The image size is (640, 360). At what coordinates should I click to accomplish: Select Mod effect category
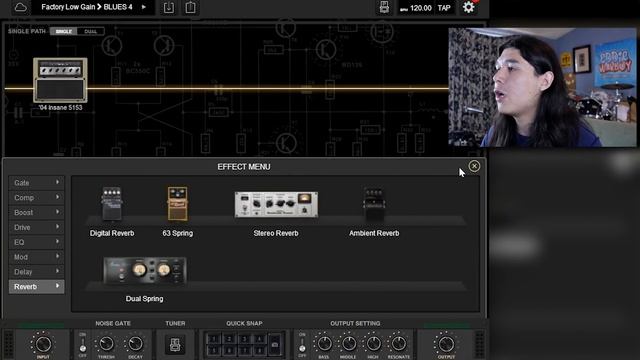click(x=36, y=257)
